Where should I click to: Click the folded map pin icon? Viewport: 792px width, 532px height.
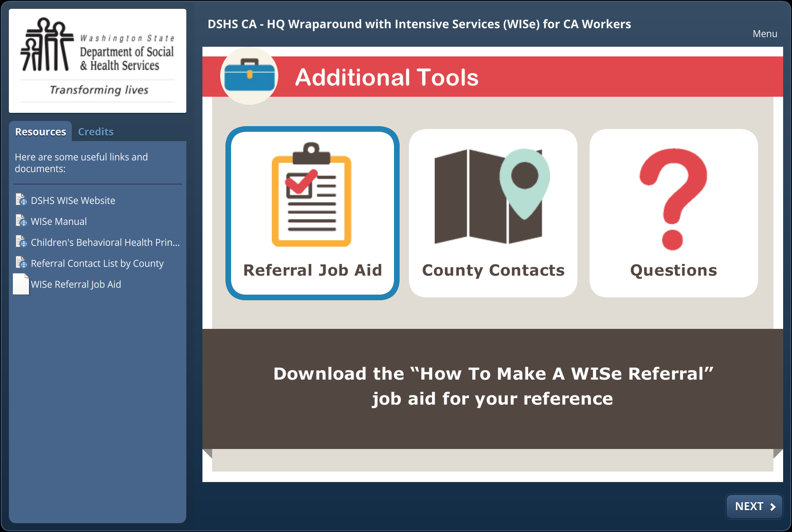[x=492, y=196]
